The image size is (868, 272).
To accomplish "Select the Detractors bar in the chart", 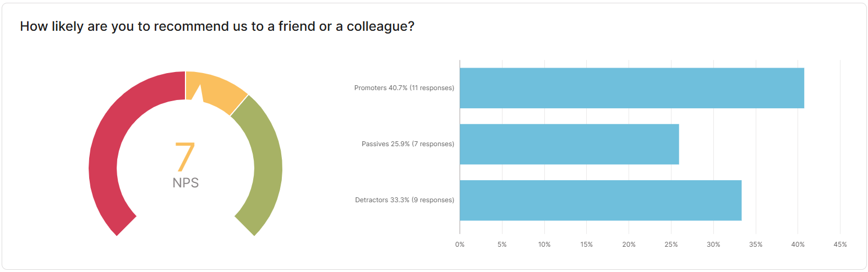I will pyautogui.click(x=600, y=200).
